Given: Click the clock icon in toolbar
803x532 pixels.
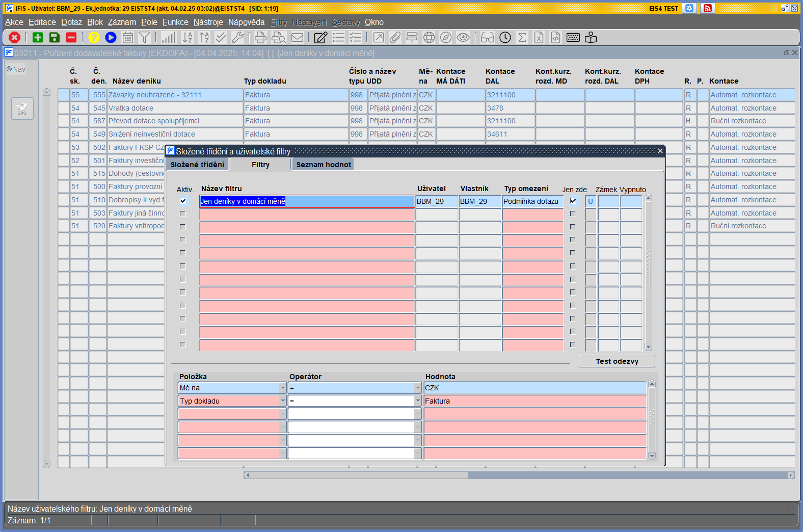Looking at the screenshot, I should tap(505, 37).
